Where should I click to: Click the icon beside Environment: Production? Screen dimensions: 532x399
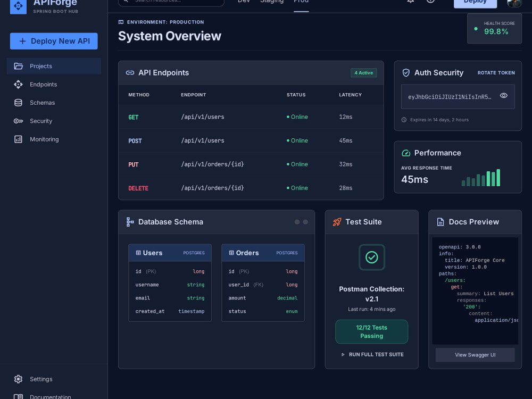tap(121, 22)
